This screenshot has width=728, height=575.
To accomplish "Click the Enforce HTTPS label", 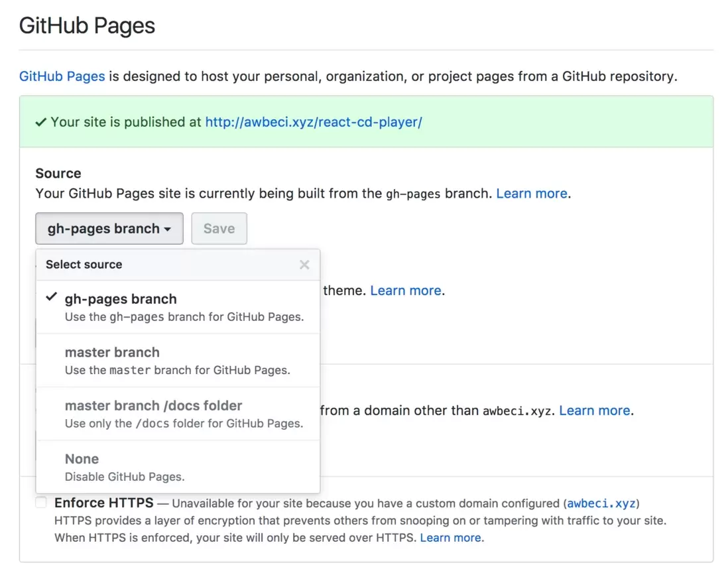I will pyautogui.click(x=104, y=503).
